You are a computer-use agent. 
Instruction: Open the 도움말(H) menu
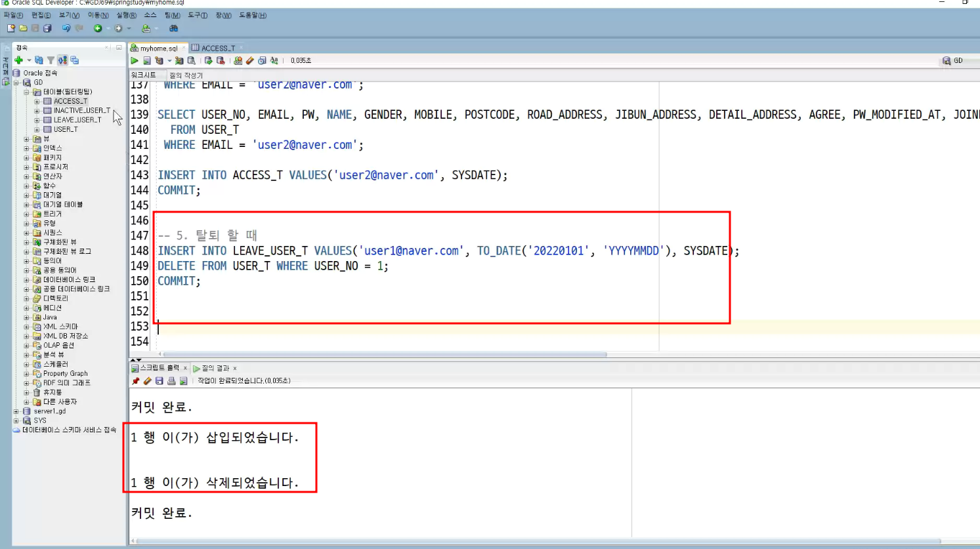[253, 15]
